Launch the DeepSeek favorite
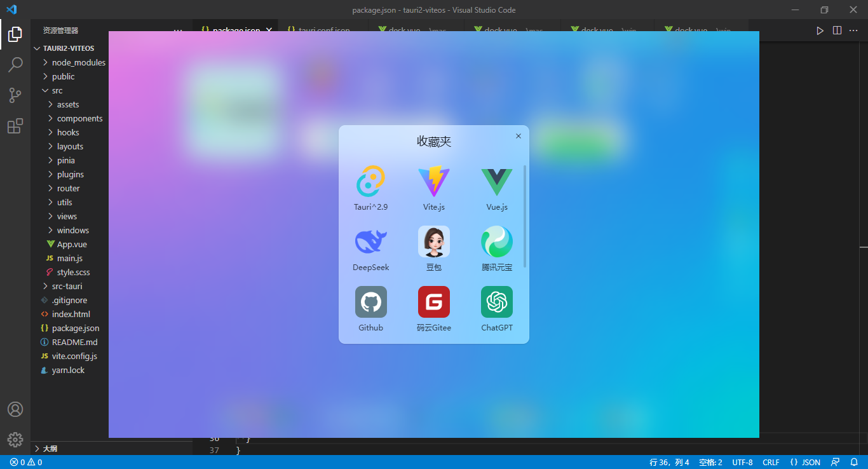This screenshot has height=469, width=868. tap(371, 248)
